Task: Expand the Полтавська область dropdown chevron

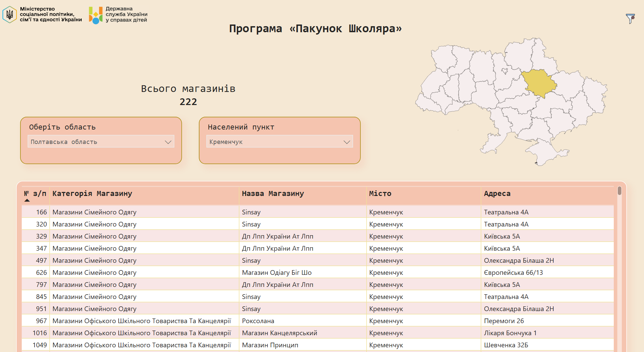Action: click(168, 142)
